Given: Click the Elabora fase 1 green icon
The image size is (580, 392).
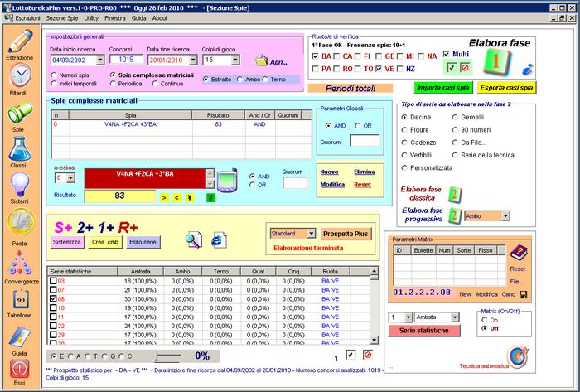Looking at the screenshot, I should pos(497,63).
